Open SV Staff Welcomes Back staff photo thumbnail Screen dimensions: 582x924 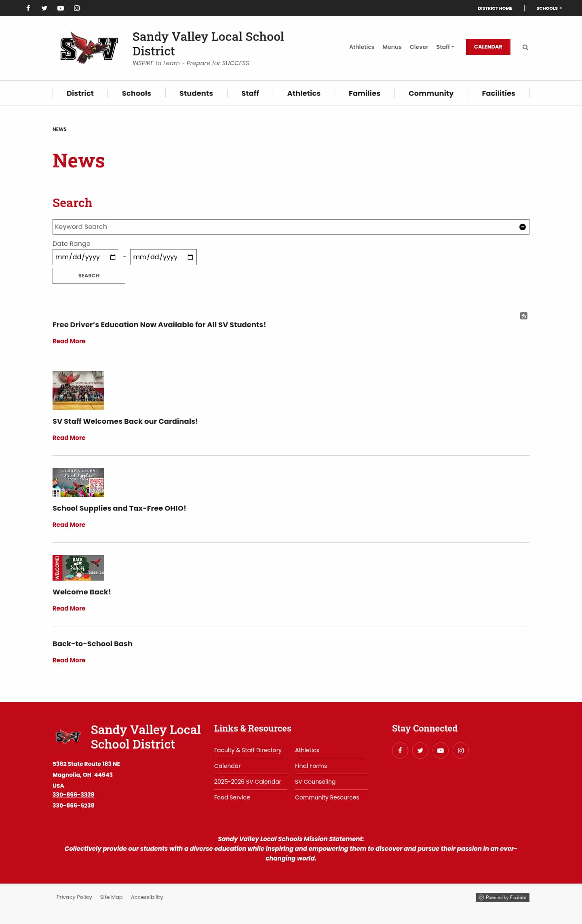click(x=78, y=391)
